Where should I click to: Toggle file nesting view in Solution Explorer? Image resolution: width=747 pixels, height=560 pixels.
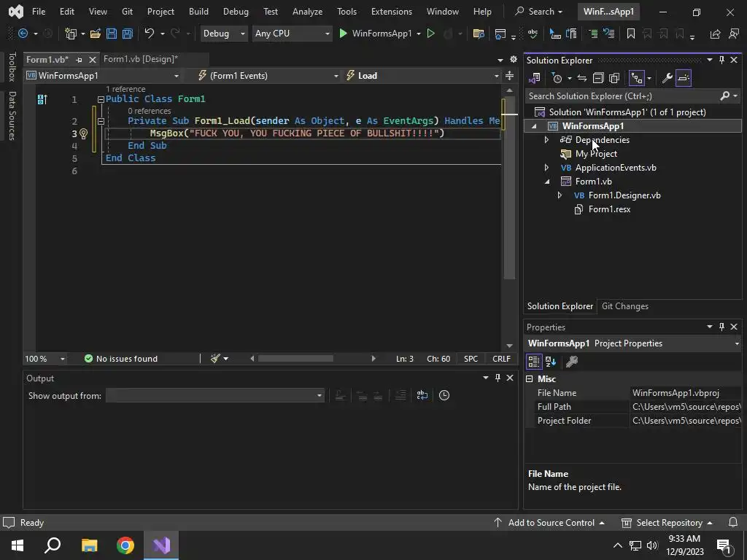636,78
